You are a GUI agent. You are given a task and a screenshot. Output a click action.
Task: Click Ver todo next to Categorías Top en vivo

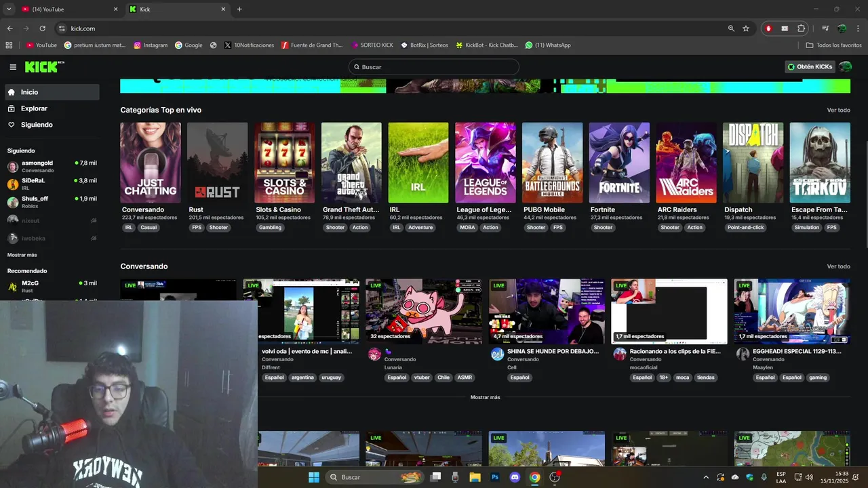(x=838, y=110)
